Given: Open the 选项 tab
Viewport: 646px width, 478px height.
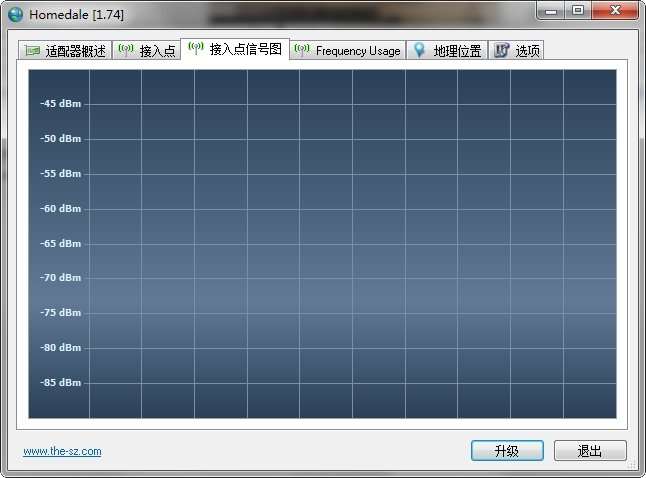Looking at the screenshot, I should pyautogui.click(x=517, y=51).
